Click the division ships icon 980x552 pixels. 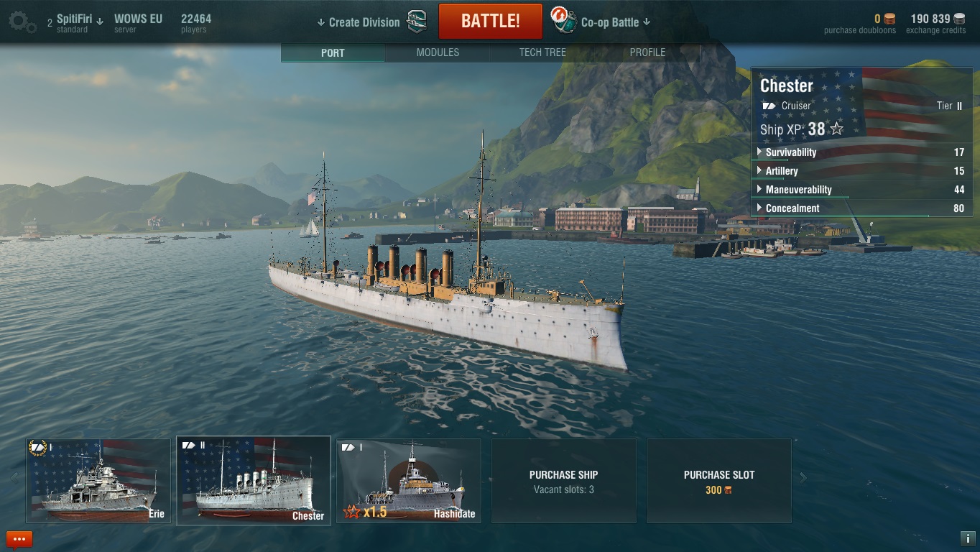pos(417,22)
